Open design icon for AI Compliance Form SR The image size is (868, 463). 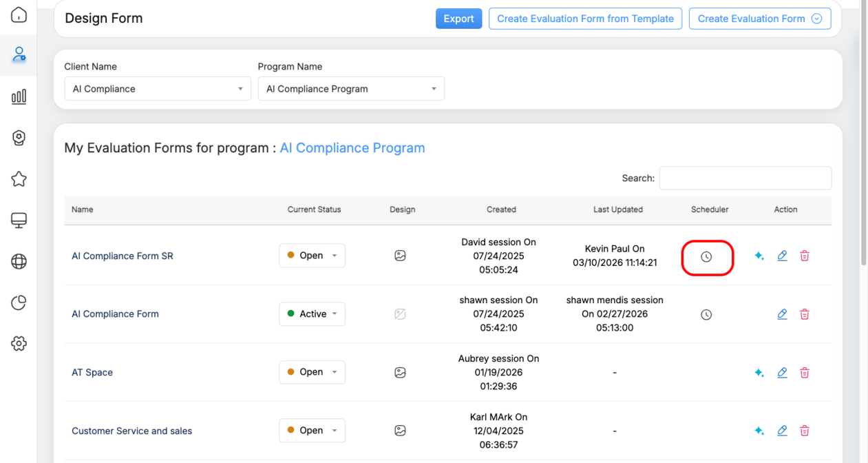400,256
